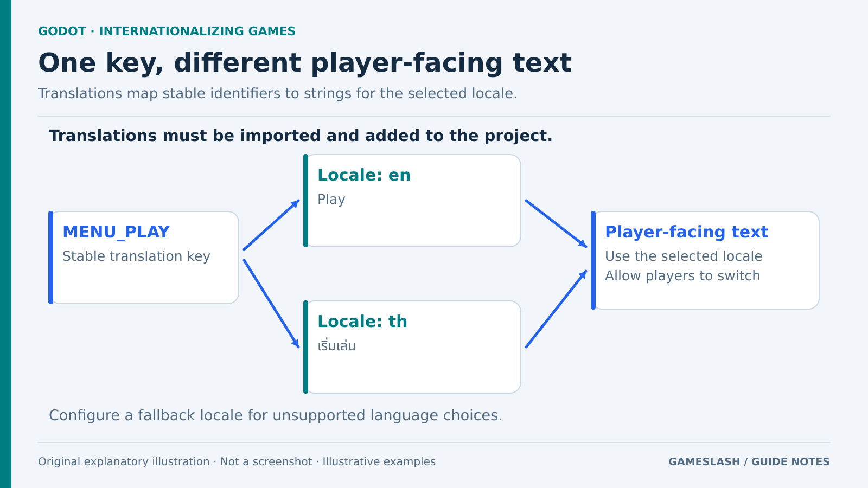Click the 'Player-facing text' card heading
This screenshot has width=868, height=488.
(x=686, y=232)
